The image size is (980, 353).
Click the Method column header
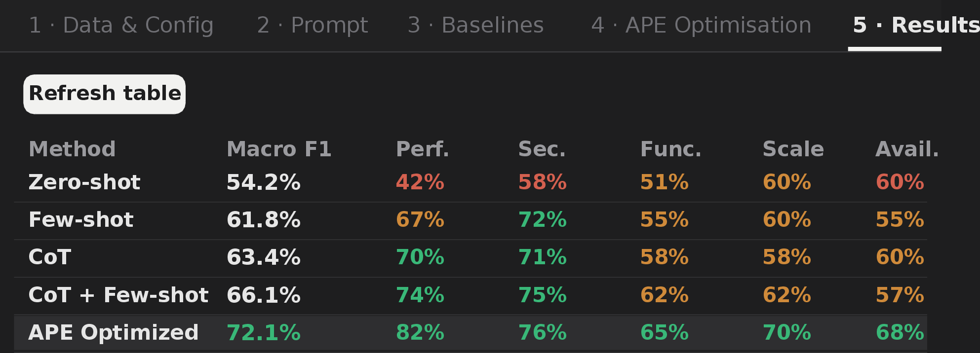(x=72, y=149)
